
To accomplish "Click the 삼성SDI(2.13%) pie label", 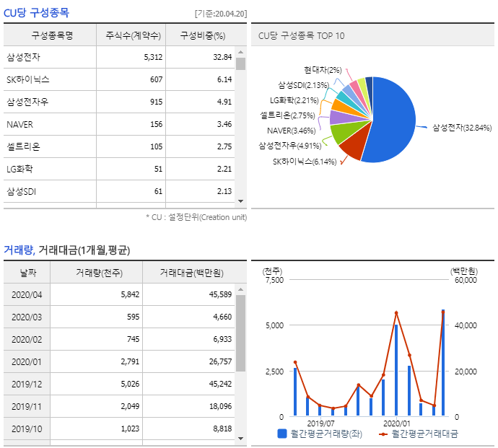I will point(304,85).
